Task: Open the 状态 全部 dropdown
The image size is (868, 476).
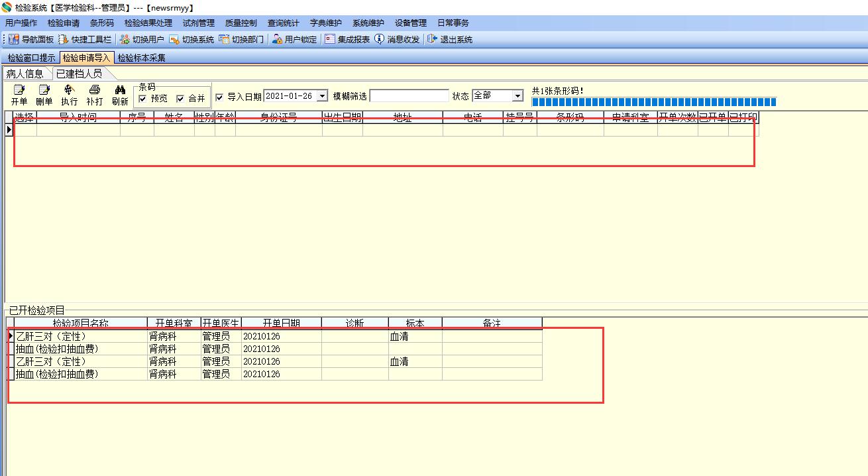Action: tap(517, 96)
